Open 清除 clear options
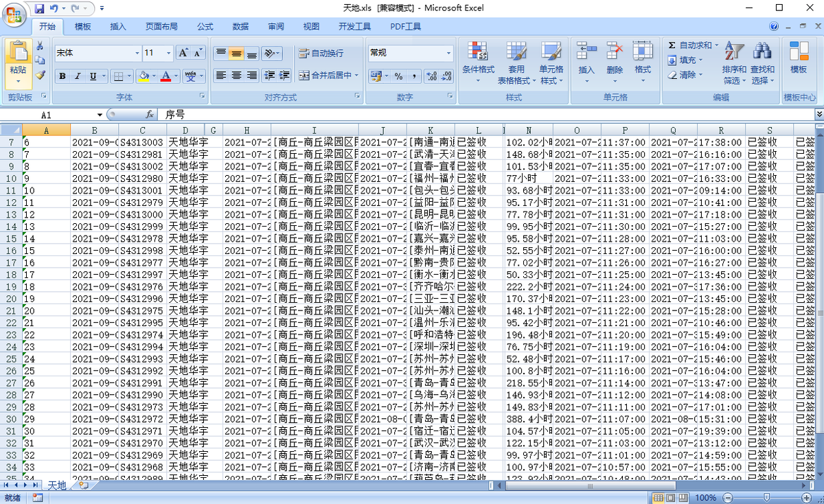This screenshot has width=824, height=504. [685, 75]
